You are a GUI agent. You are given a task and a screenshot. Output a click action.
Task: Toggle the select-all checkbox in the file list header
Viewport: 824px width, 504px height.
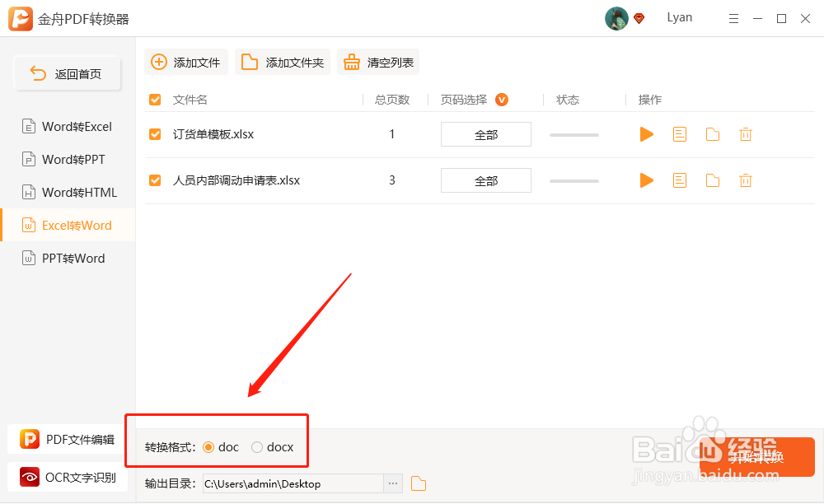pyautogui.click(x=155, y=99)
